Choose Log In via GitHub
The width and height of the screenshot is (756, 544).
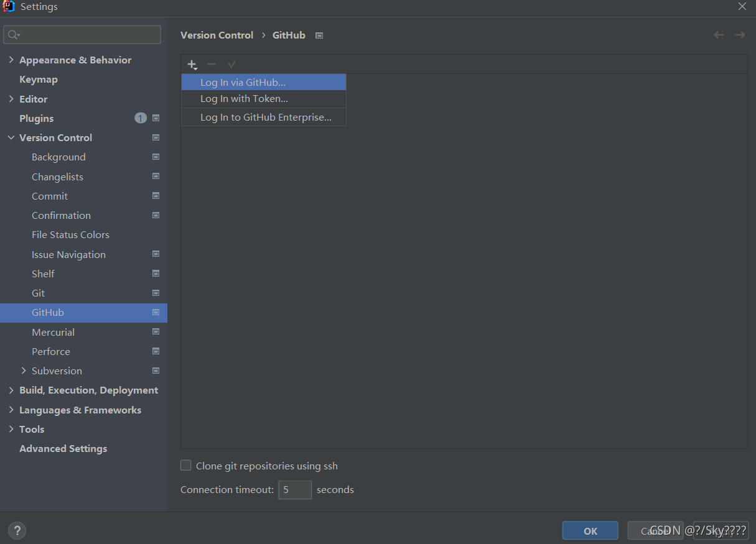click(264, 82)
